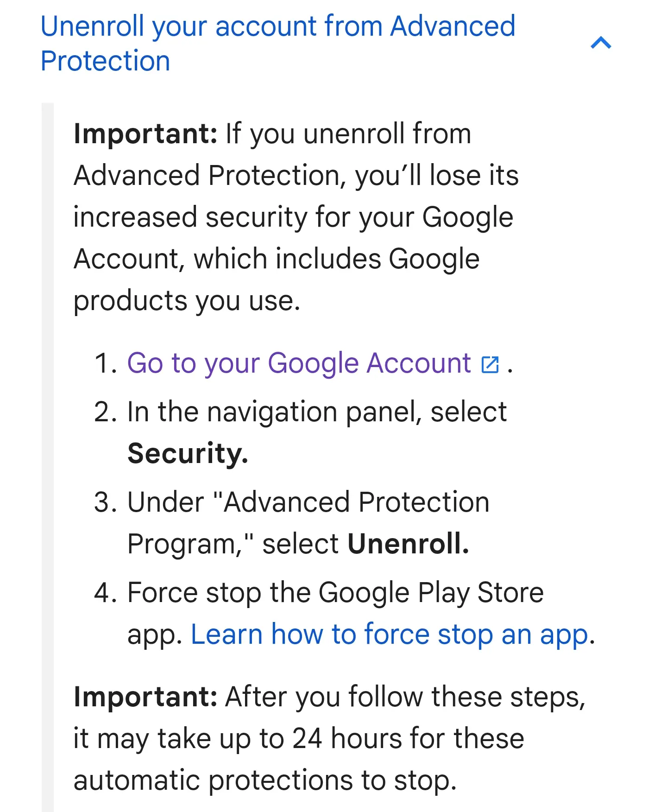Viewport: 667px width, 812px height.
Task: Click the 'automatic protections to stop.' sentence
Action: tap(265, 780)
